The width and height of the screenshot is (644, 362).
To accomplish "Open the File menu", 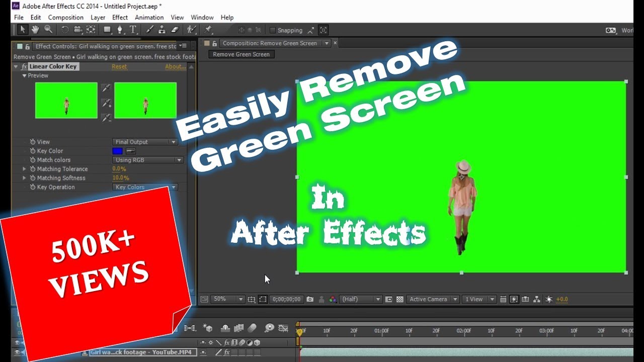I will pyautogui.click(x=19, y=17).
